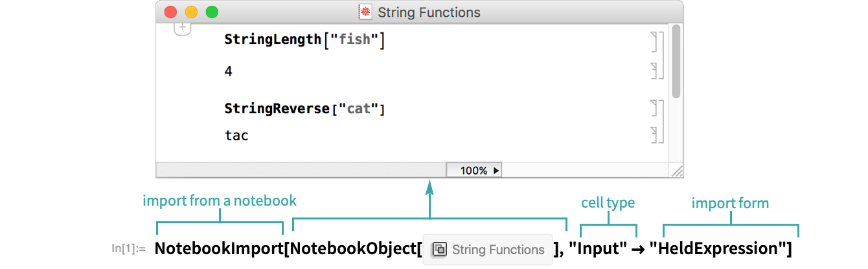The height and width of the screenshot is (269, 868).
Task: Select the output cell bracket for tac
Action: pyautogui.click(x=654, y=135)
